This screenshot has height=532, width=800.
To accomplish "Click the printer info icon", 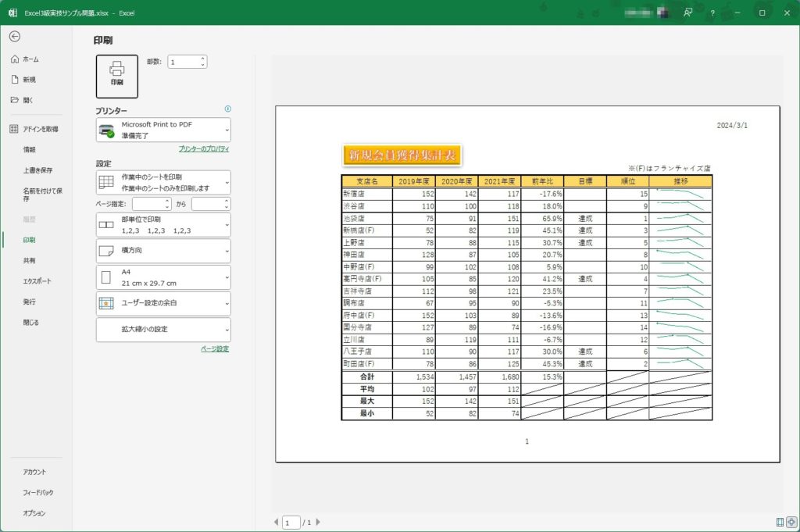I will (227, 109).
